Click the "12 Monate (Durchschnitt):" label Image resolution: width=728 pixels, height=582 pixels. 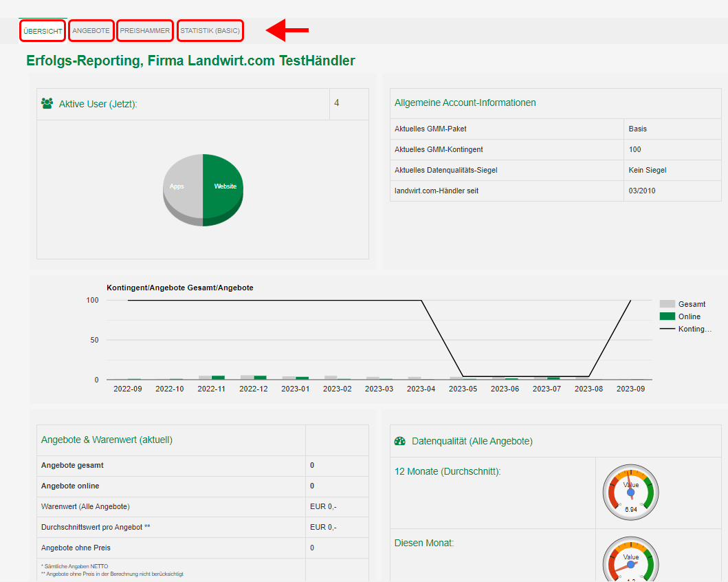point(448,471)
